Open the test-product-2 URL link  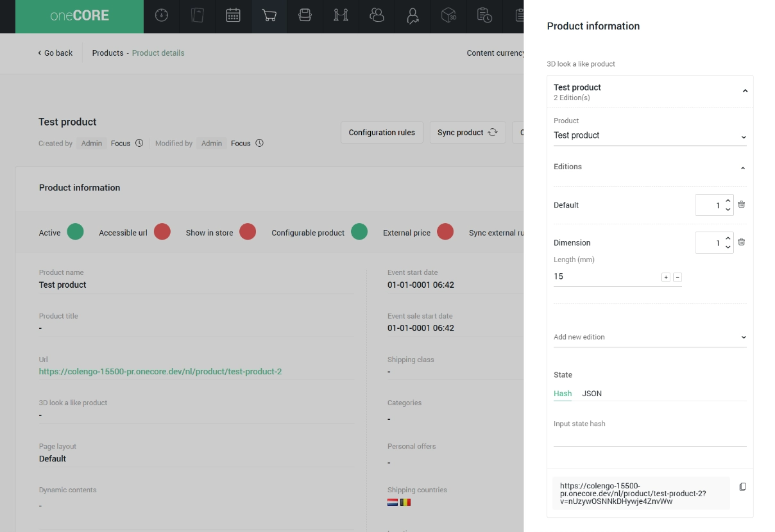160,372
